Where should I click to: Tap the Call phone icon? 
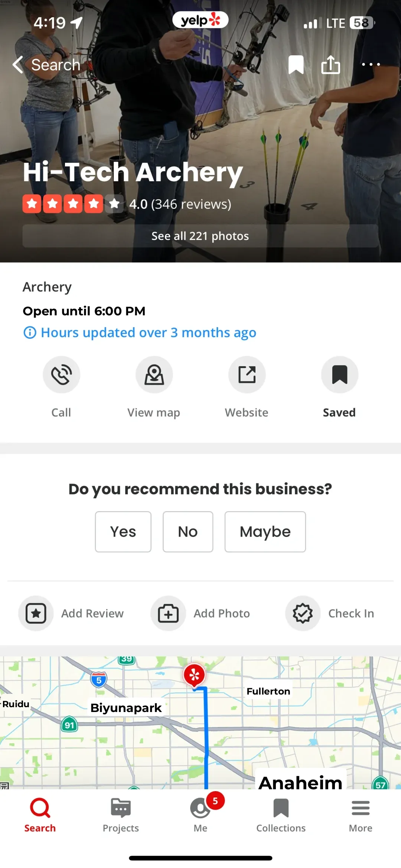[x=61, y=374]
